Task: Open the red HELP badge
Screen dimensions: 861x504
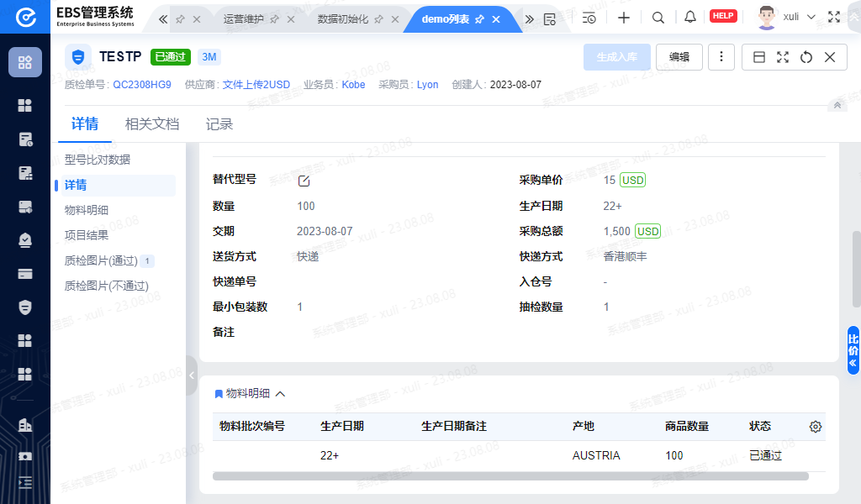Action: coord(723,17)
